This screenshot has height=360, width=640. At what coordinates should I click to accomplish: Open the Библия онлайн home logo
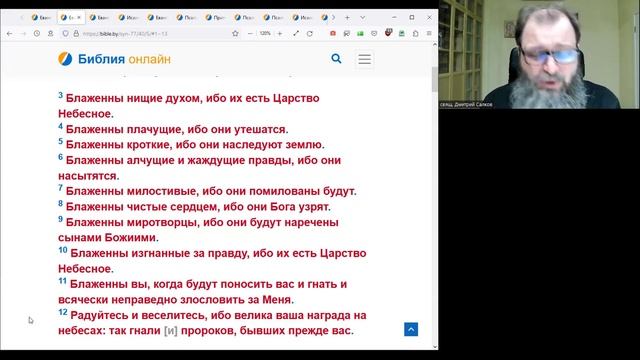(x=114, y=59)
